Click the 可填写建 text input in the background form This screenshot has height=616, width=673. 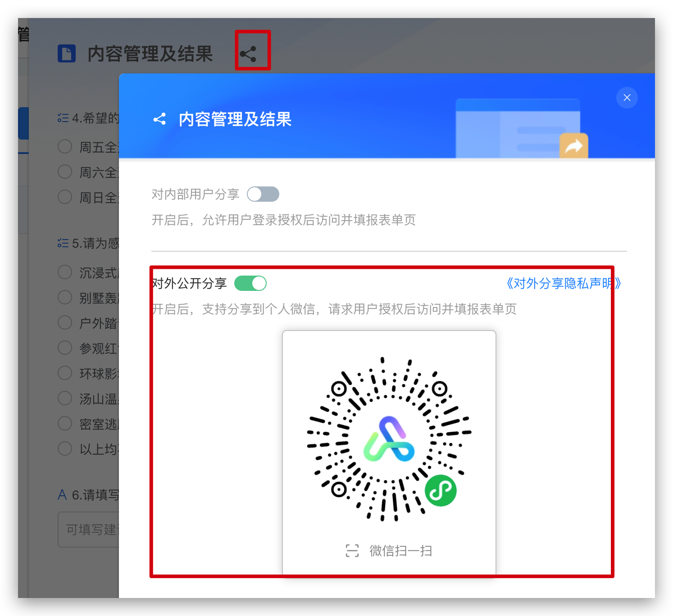click(x=88, y=530)
